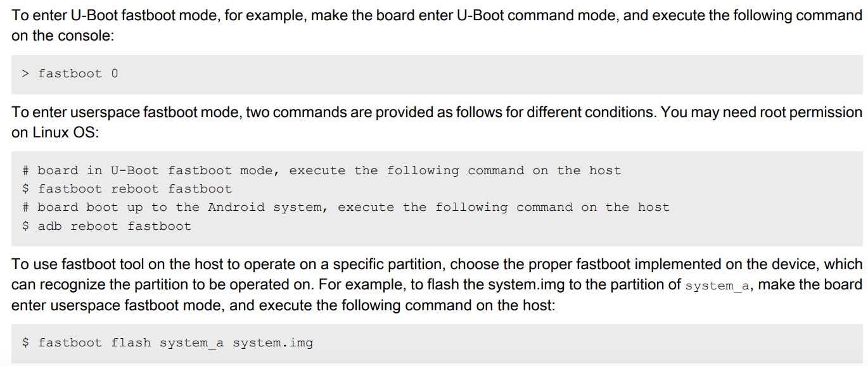Click the 'fastboot reboot fastboot' command
The image size is (868, 366).
[x=135, y=189]
